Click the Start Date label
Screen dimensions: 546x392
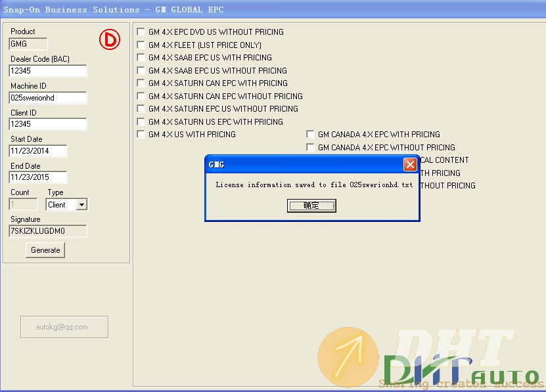click(x=26, y=139)
